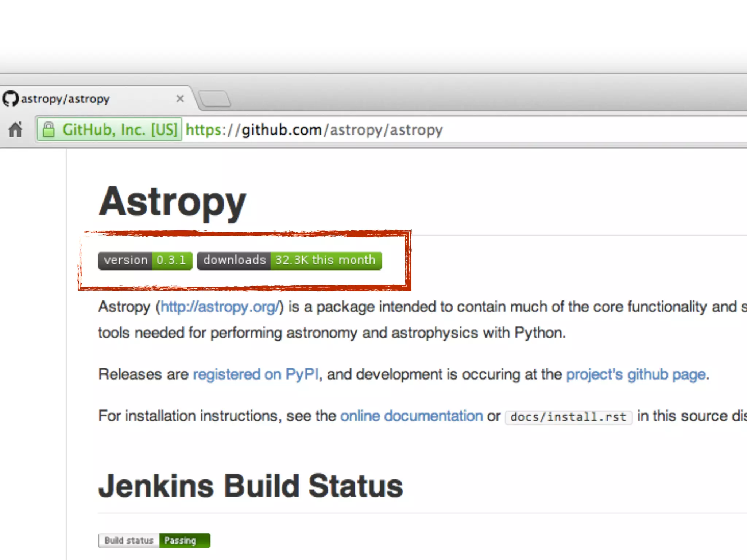Click the GitHub octocat favicon on tab
This screenshot has height=560, width=747.
10,99
